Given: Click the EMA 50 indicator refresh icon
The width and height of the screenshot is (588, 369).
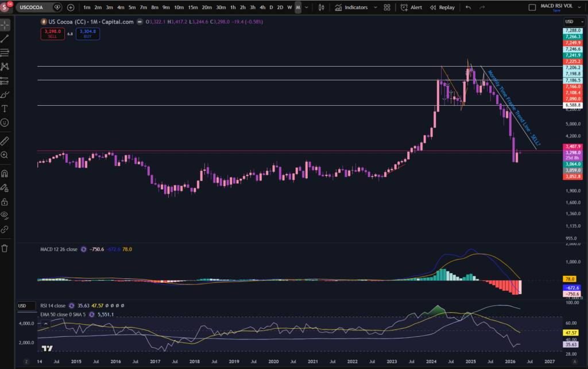Looking at the screenshot, I should click(x=91, y=314).
